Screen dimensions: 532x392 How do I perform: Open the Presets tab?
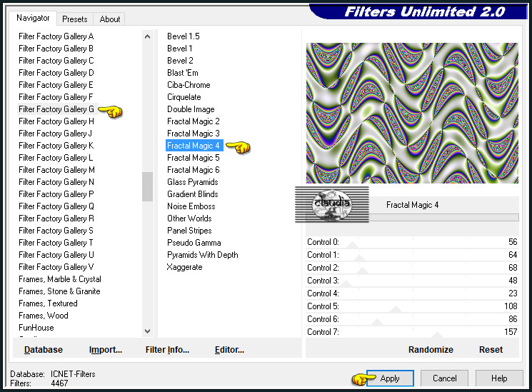click(75, 19)
